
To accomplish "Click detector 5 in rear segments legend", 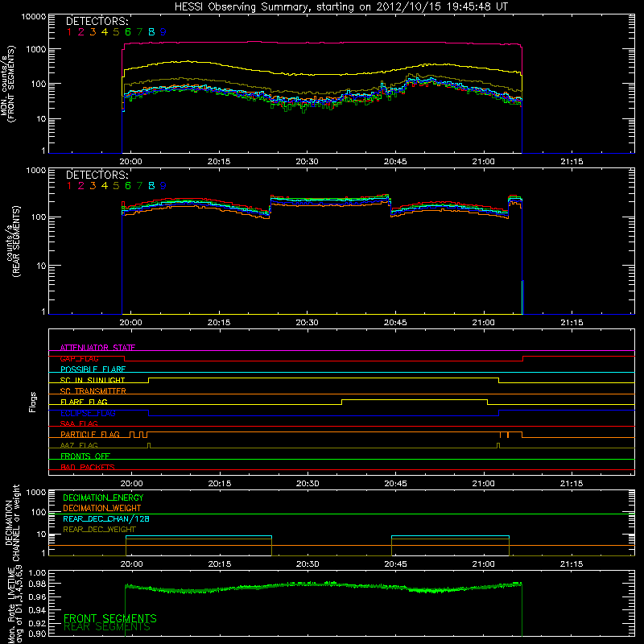I will coord(116,186).
